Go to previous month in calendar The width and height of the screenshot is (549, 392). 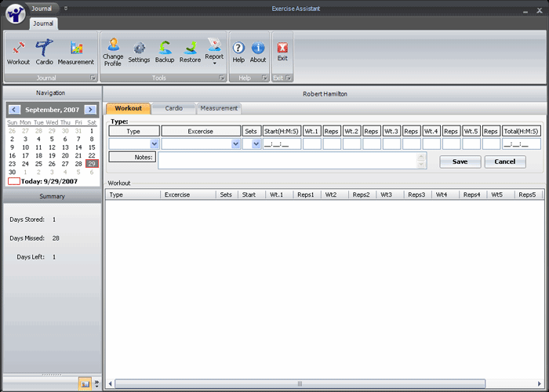tap(14, 110)
